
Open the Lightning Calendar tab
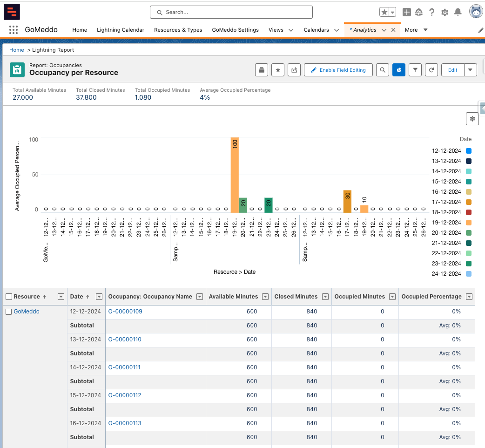click(x=121, y=30)
